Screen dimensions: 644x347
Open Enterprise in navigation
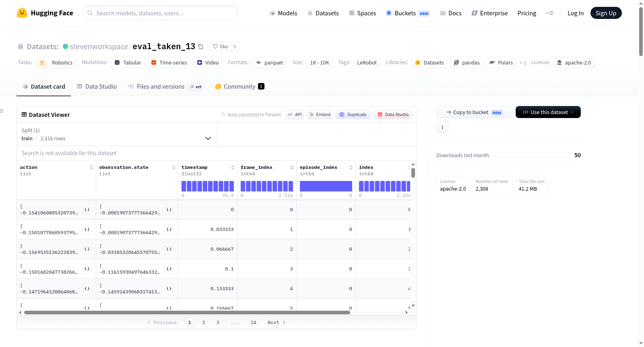click(489, 13)
